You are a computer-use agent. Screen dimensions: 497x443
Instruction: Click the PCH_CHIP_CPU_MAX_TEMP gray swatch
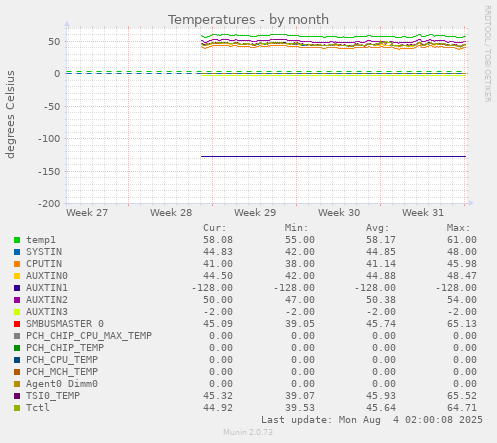click(x=17, y=336)
